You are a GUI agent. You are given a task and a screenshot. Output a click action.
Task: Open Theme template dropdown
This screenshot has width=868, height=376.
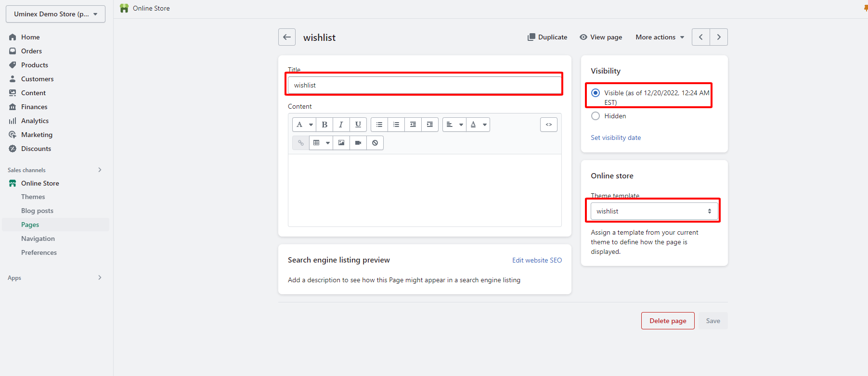654,211
